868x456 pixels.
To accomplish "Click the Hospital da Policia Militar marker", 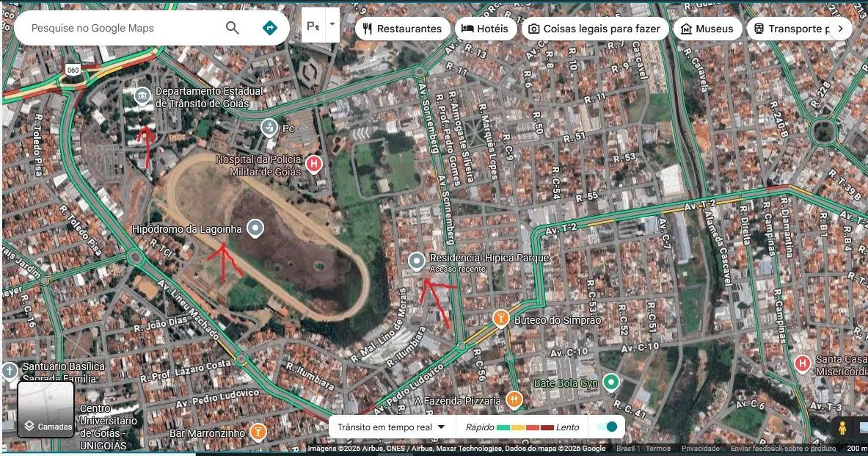I will tap(315, 164).
